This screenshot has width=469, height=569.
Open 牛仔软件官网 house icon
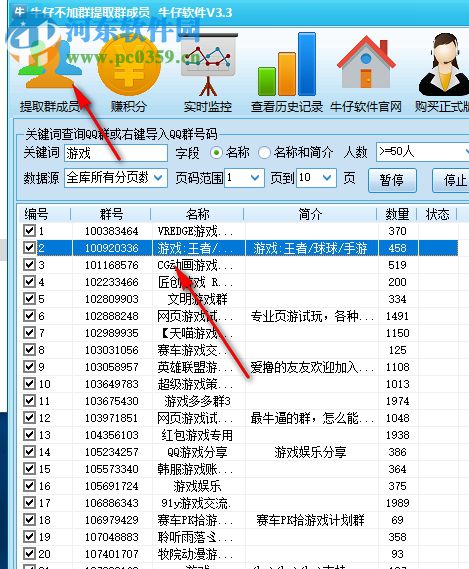point(366,62)
